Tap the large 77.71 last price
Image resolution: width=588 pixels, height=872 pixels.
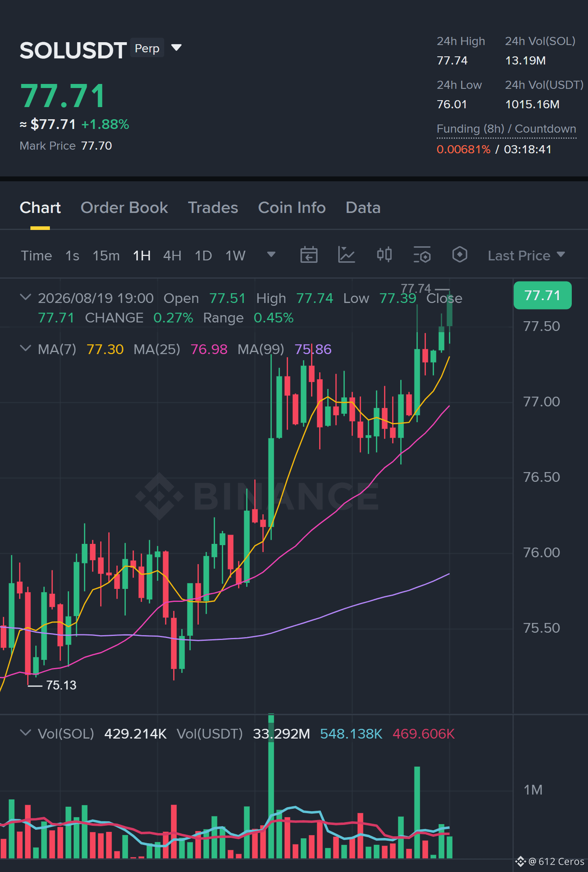[x=63, y=96]
